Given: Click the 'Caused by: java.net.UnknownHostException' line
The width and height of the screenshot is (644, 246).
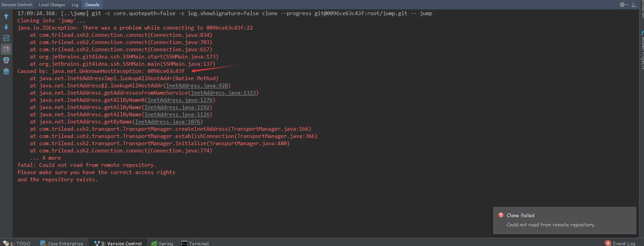Looking at the screenshot, I should [x=101, y=71].
